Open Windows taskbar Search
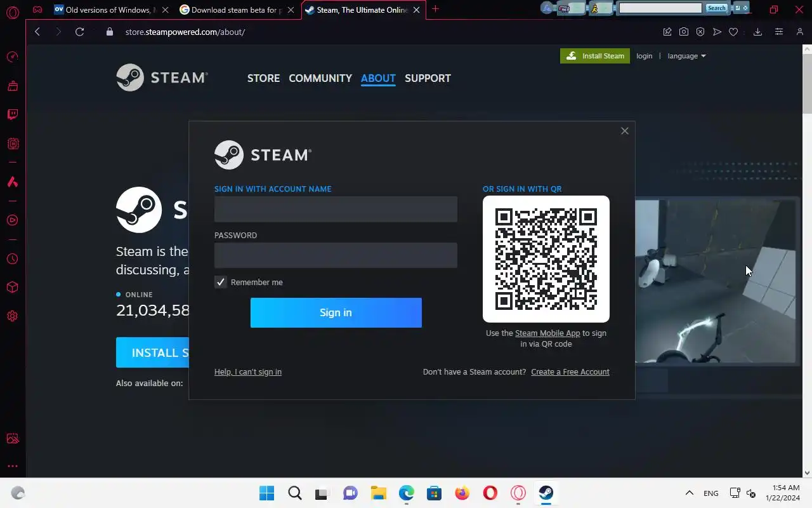Screen dimensions: 812x508 (x=295, y=493)
